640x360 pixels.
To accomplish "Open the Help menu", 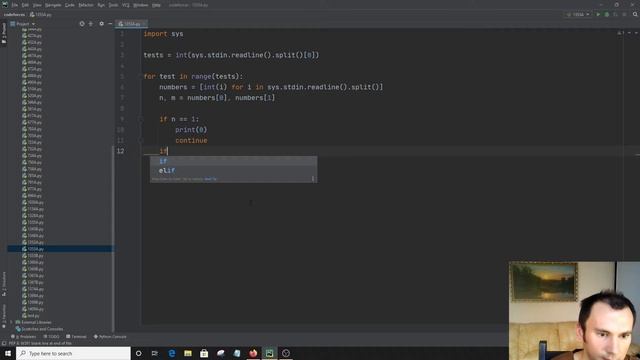I will point(156,5).
